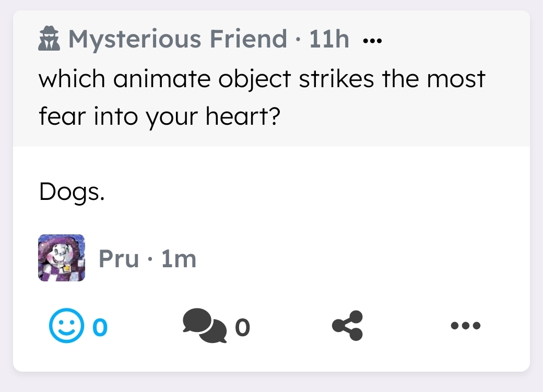Click the 'fear into your heart?' text line

click(x=159, y=117)
